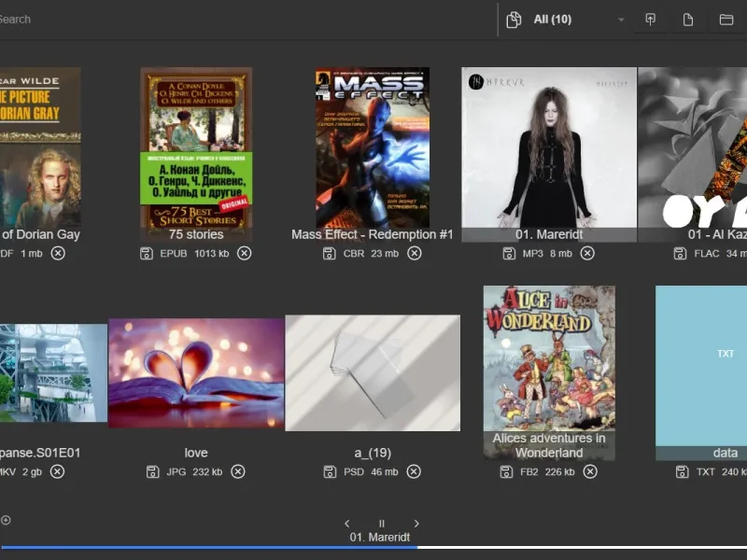The image size is (747, 560).
Task: Click the plus circle icon above progress bar
Action: [6, 520]
